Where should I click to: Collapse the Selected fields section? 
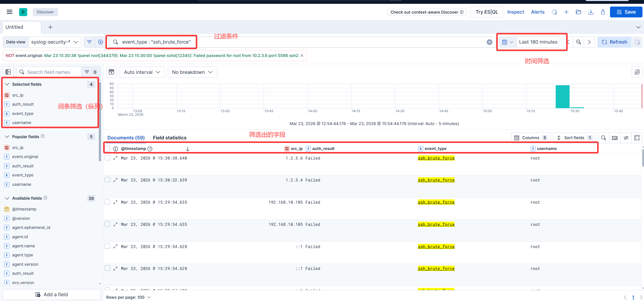[x=7, y=84]
